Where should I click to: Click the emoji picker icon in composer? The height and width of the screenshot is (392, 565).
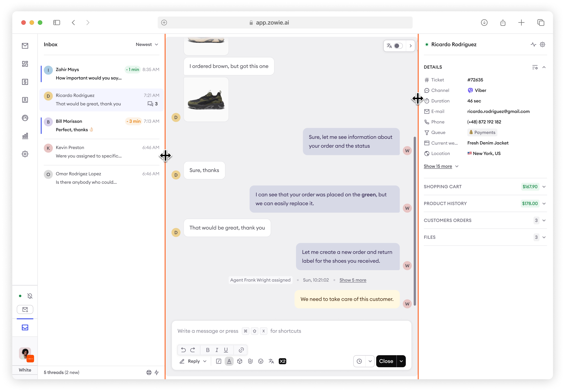pos(261,361)
